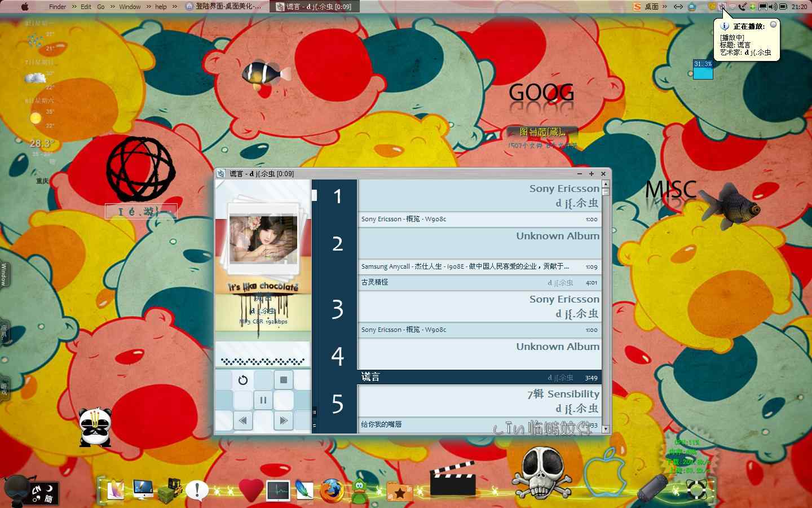
Task: Toggle the circular-arrow repeat button
Action: pos(243,380)
